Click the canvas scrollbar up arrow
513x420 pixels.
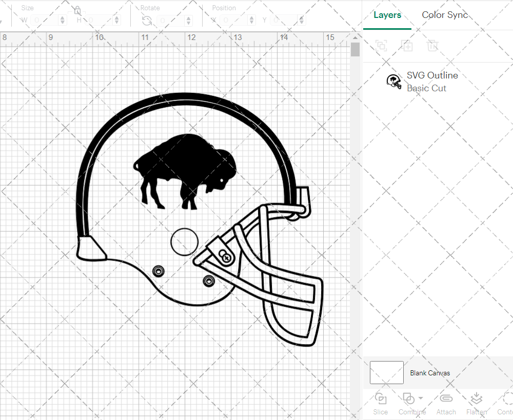[x=355, y=37]
